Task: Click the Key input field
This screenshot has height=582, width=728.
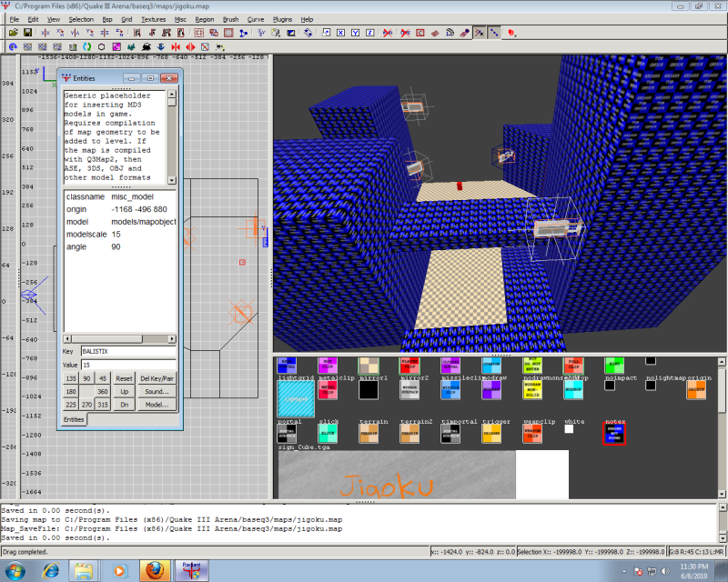Action: (x=128, y=351)
